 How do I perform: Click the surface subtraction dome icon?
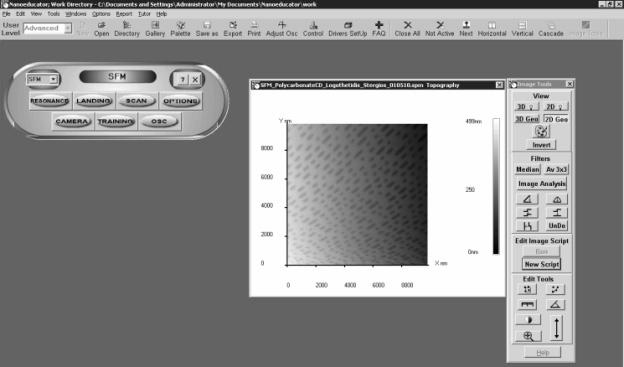tap(556, 199)
